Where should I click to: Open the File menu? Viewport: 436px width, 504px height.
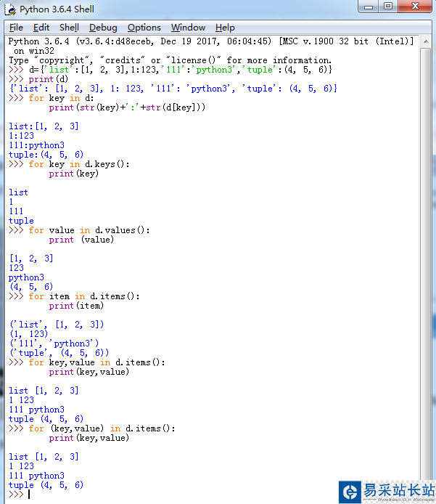16,28
